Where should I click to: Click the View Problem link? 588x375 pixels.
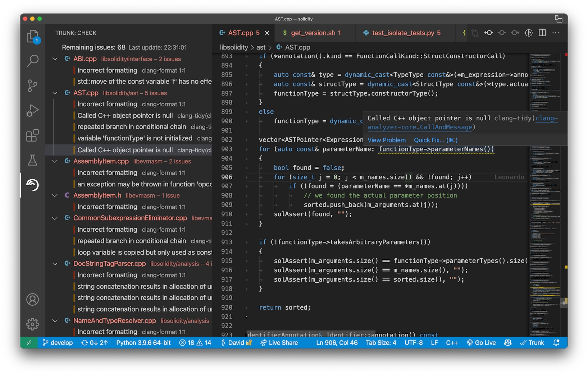(x=386, y=140)
